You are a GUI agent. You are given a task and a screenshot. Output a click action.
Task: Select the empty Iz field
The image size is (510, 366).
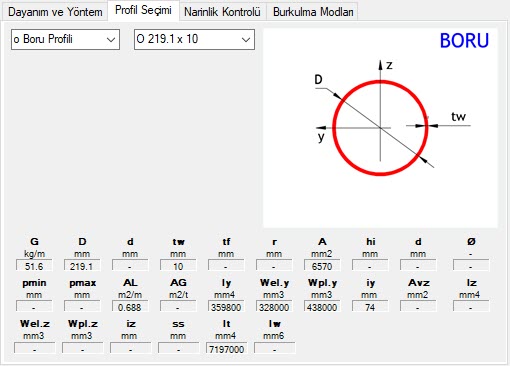coord(471,307)
